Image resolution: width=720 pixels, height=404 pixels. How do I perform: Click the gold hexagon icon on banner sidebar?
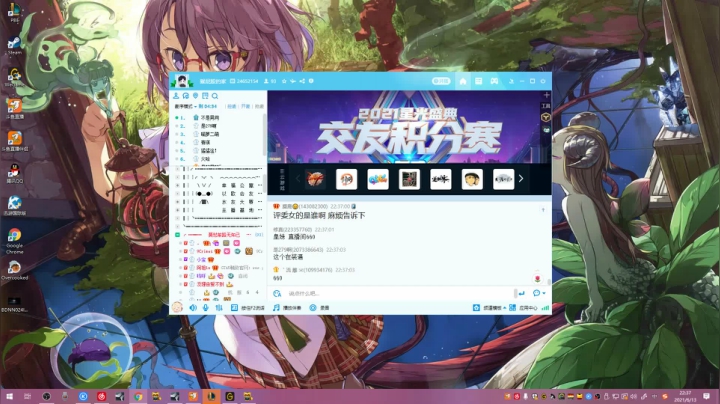point(546,118)
